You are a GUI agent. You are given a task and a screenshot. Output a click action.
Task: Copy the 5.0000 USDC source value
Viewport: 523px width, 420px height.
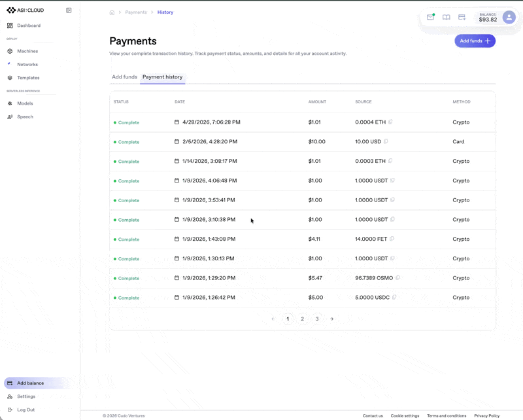[x=394, y=297]
